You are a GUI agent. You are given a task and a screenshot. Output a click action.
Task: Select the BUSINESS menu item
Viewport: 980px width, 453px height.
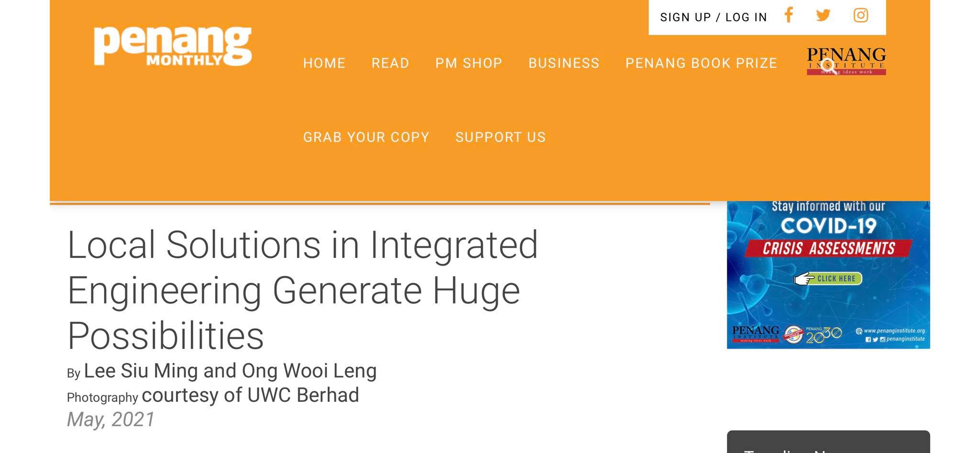click(x=564, y=63)
